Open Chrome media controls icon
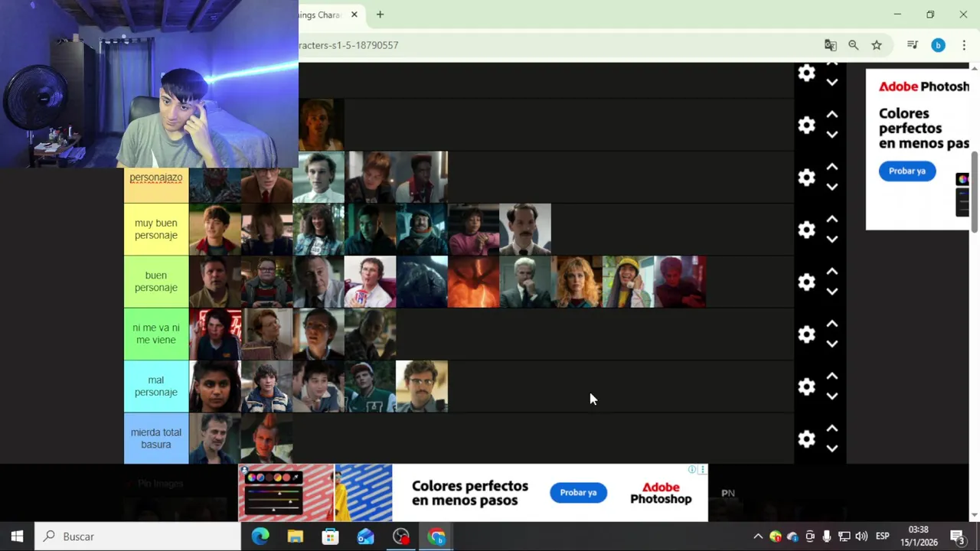 [912, 45]
